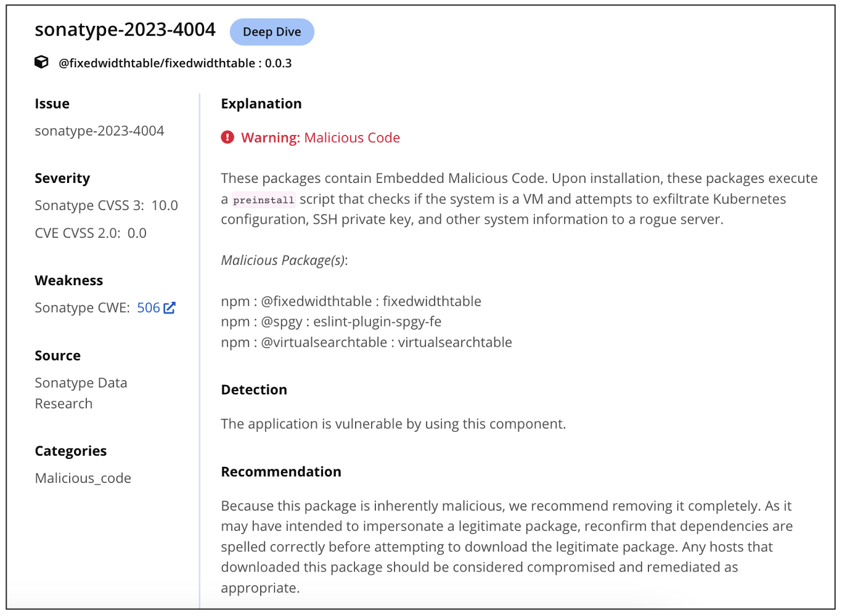842x616 pixels.
Task: Select the @fixedwidthtable/fixedwidthtable : 0.0.3 component label
Action: click(x=175, y=63)
